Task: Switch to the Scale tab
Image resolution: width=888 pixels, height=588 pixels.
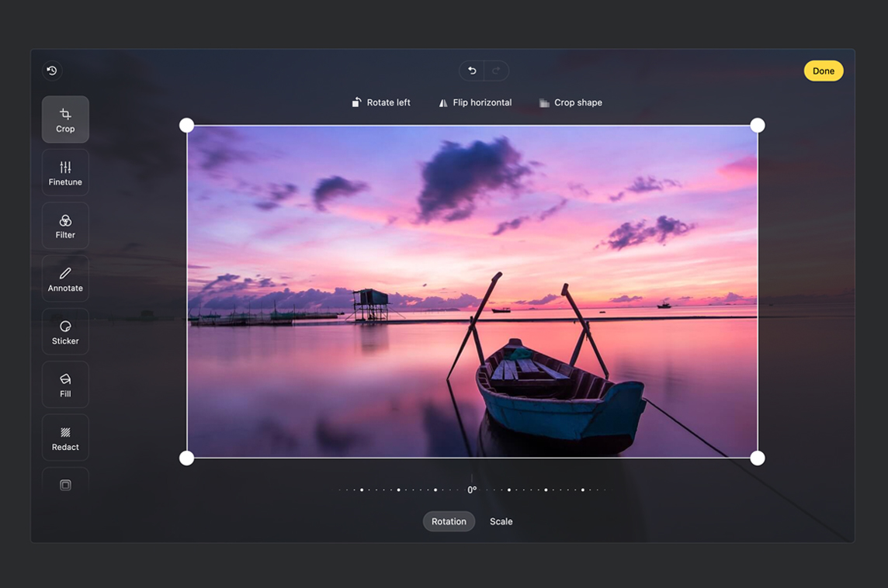Action: (x=501, y=521)
